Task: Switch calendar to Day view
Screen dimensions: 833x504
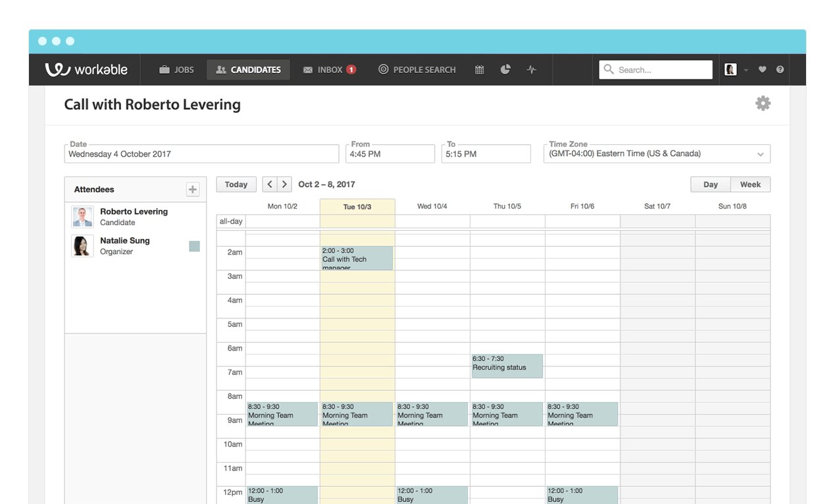Action: click(x=710, y=184)
